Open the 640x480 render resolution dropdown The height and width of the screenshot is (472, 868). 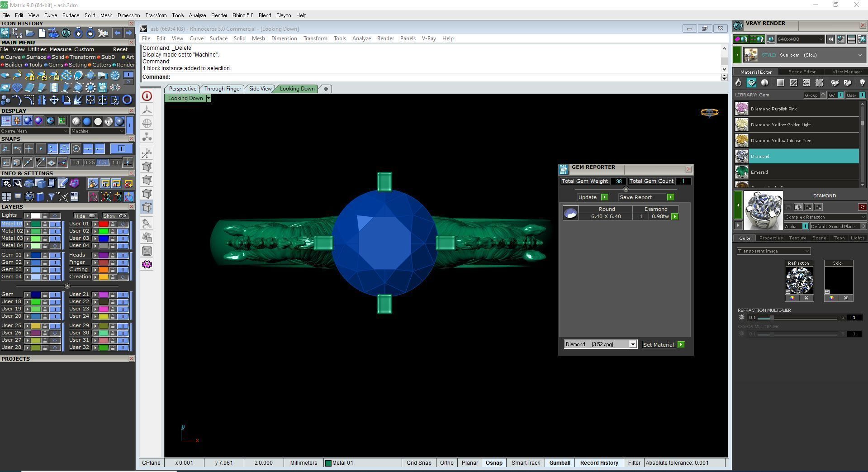coord(800,39)
